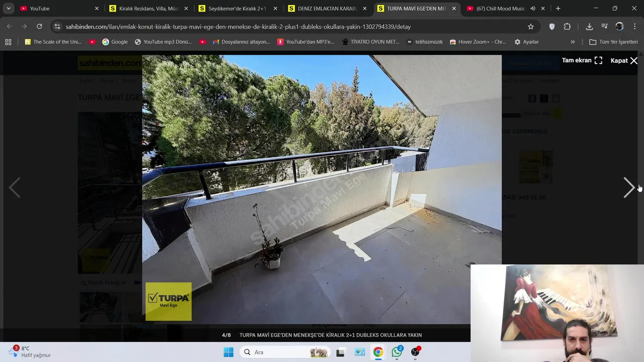This screenshot has width=644, height=362.
Task: Open the Chrome three-dot menu
Action: [634, 27]
